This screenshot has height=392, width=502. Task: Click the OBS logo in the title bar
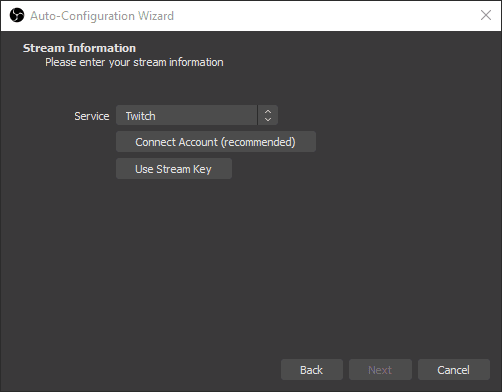(x=17, y=15)
